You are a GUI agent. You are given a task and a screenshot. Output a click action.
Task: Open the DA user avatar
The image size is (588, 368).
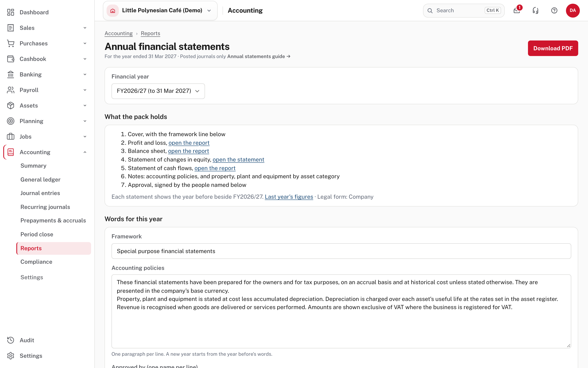tap(573, 10)
